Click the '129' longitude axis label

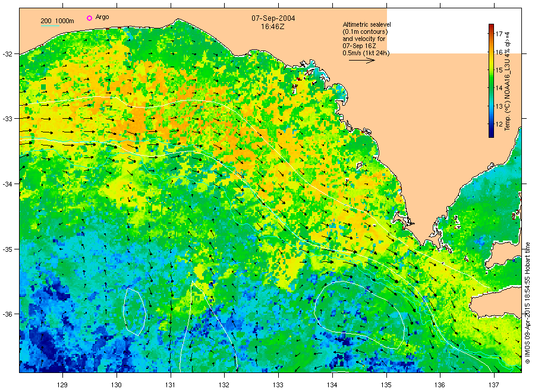[x=62, y=385]
